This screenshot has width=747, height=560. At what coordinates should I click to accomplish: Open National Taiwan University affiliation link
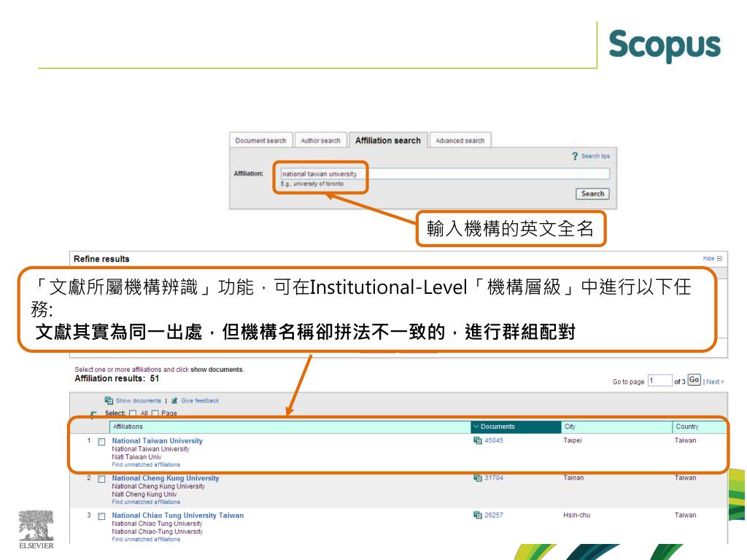[158, 441]
